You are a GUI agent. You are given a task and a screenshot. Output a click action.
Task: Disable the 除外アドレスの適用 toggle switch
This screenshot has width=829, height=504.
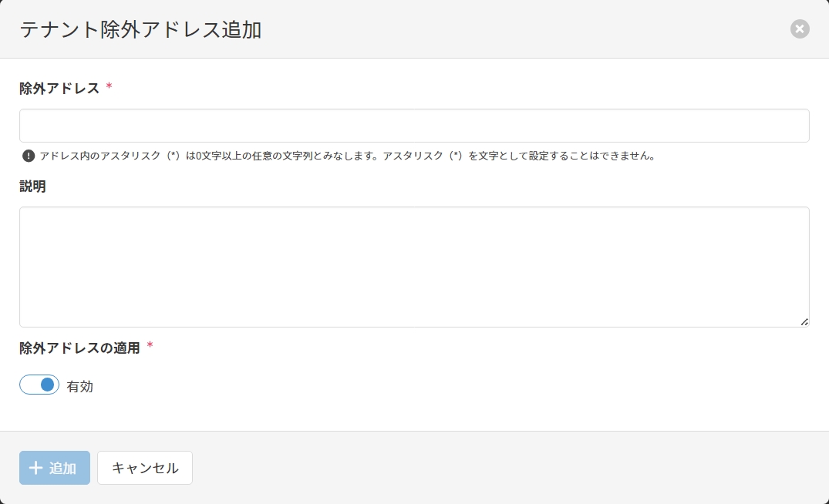pyautogui.click(x=39, y=385)
